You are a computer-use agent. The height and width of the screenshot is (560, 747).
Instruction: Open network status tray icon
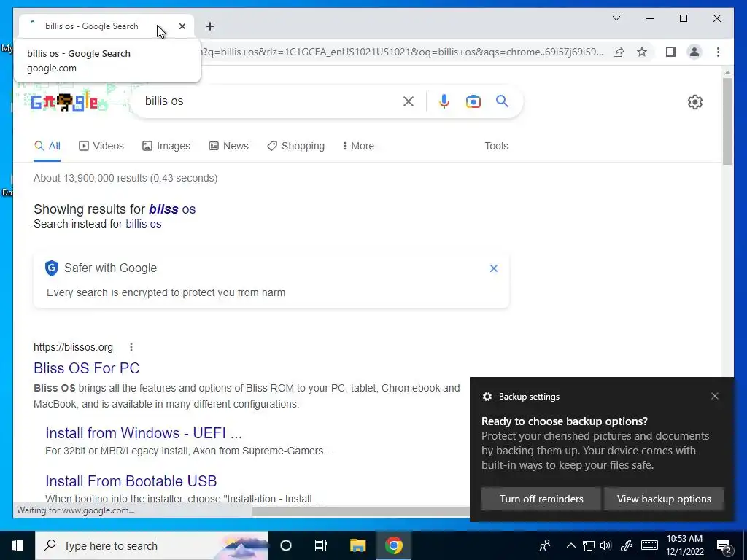[589, 545]
